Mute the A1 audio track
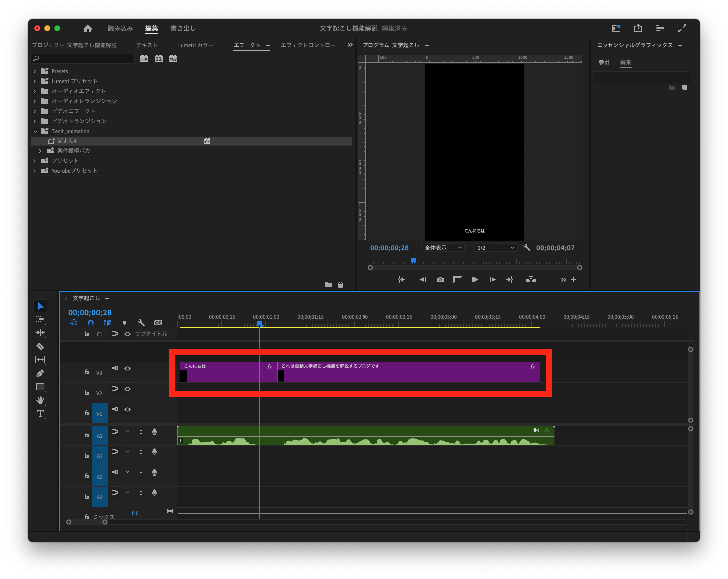728x579 pixels. coord(127,432)
